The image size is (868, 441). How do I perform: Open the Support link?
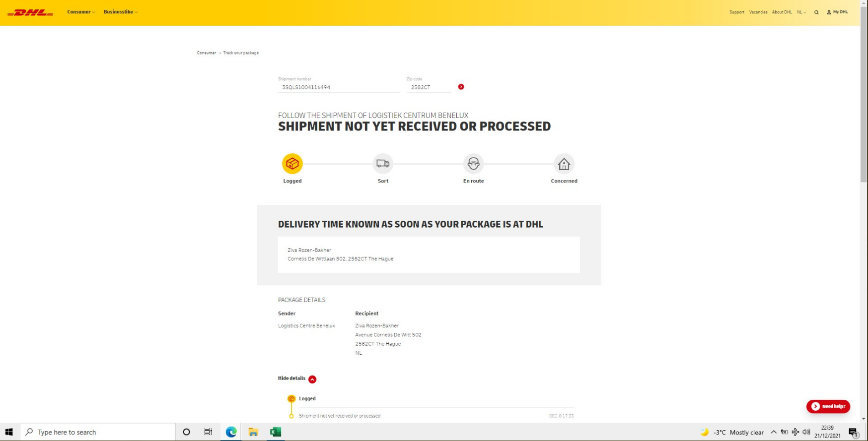737,12
